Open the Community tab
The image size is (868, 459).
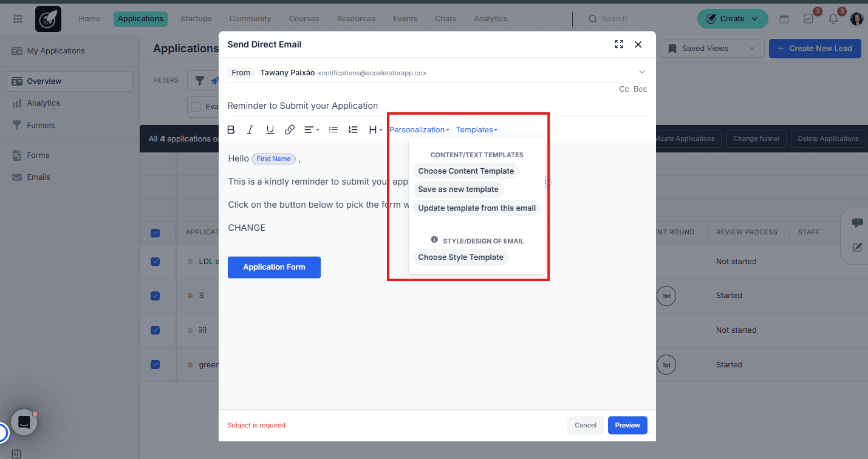coord(250,19)
